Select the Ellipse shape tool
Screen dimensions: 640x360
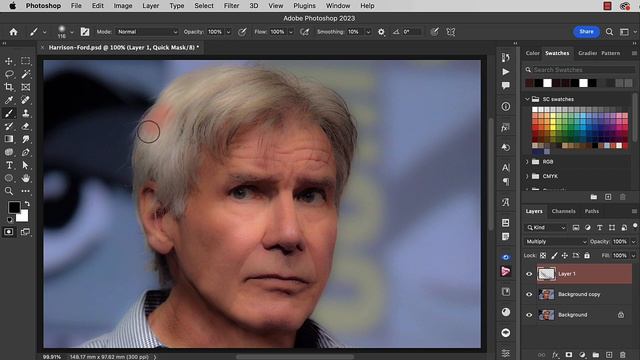(x=9, y=178)
